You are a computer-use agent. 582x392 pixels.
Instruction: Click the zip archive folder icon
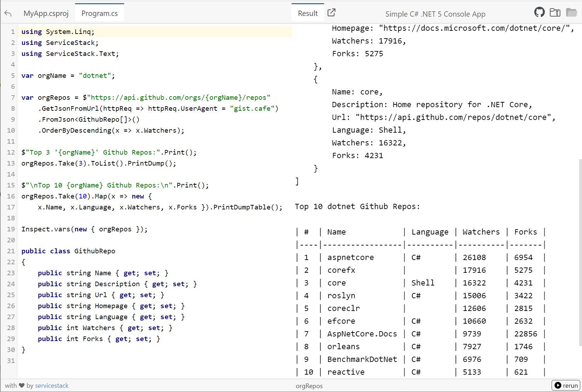(x=555, y=12)
